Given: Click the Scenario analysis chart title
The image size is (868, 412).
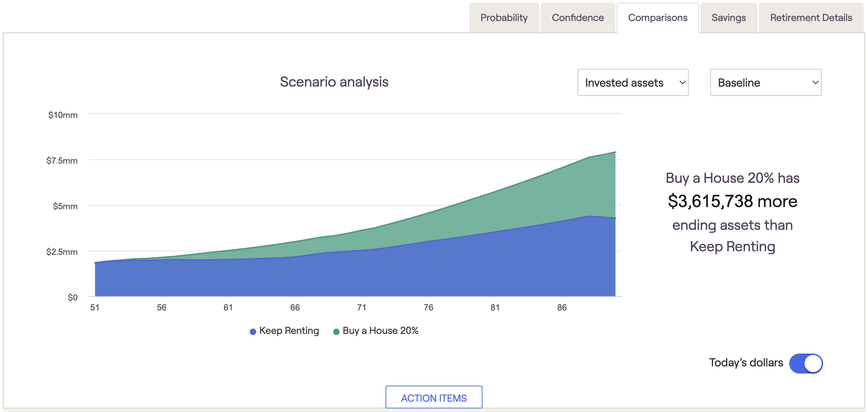Looking at the screenshot, I should 334,82.
